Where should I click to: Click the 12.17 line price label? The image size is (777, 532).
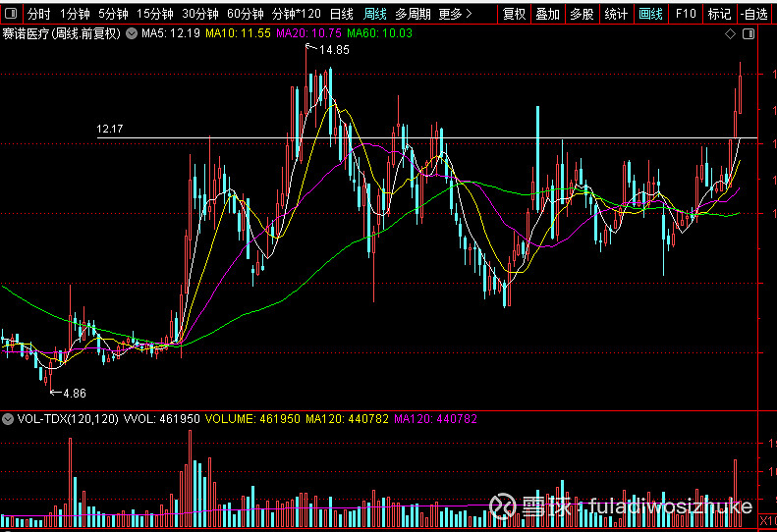109,129
